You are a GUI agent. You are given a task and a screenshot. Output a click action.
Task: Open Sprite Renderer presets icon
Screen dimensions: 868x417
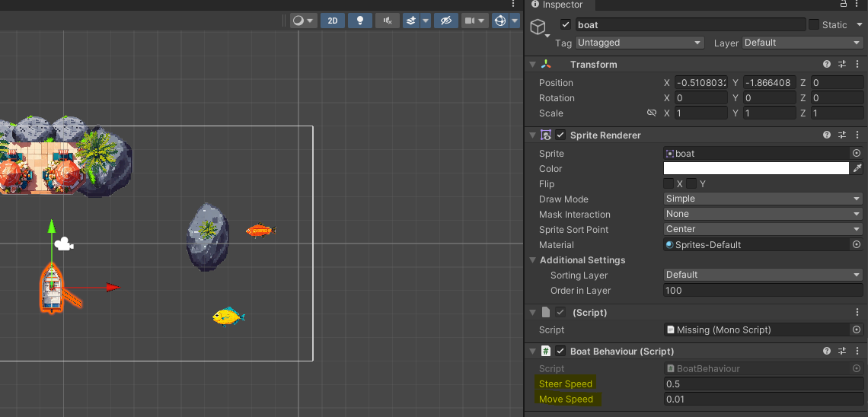point(842,135)
